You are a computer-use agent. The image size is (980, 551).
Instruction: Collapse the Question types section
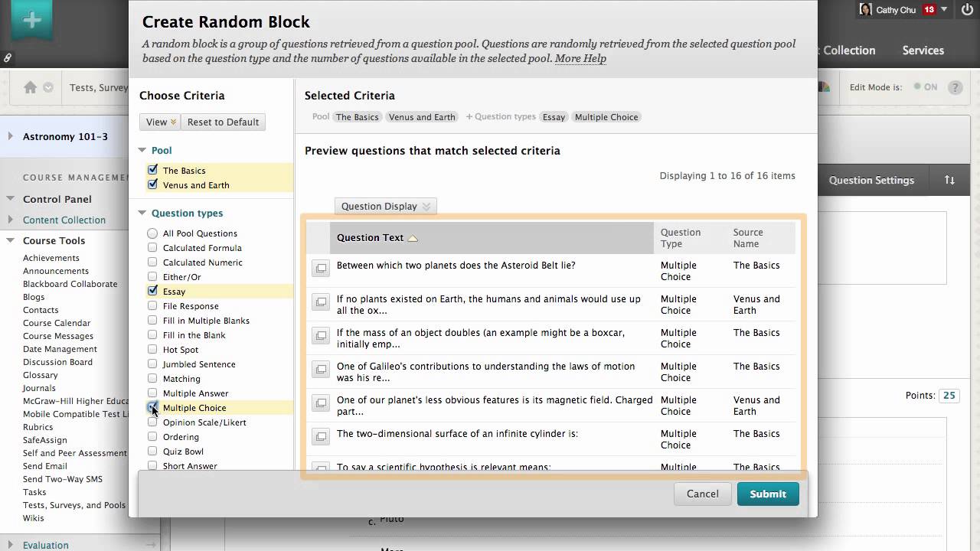142,214
